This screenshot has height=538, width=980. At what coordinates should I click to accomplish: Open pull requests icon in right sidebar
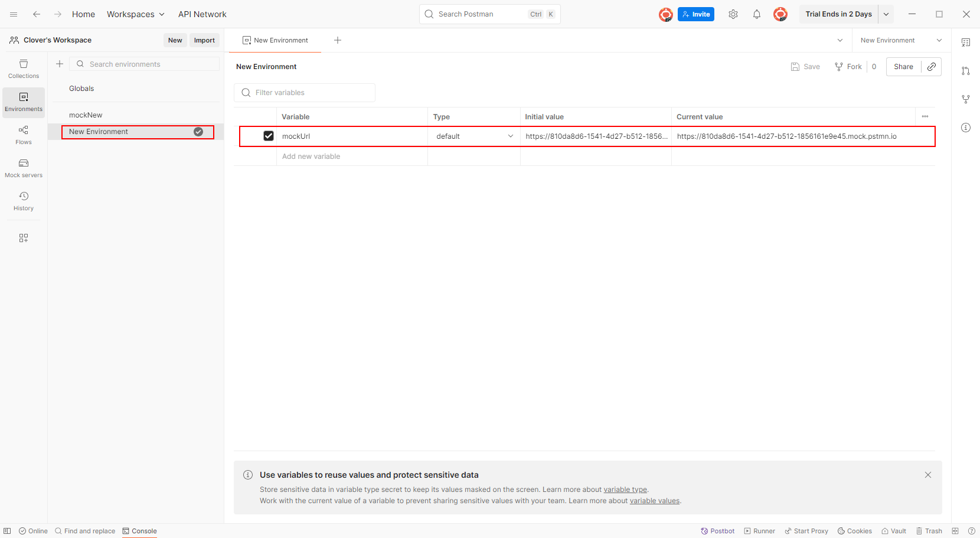point(966,71)
